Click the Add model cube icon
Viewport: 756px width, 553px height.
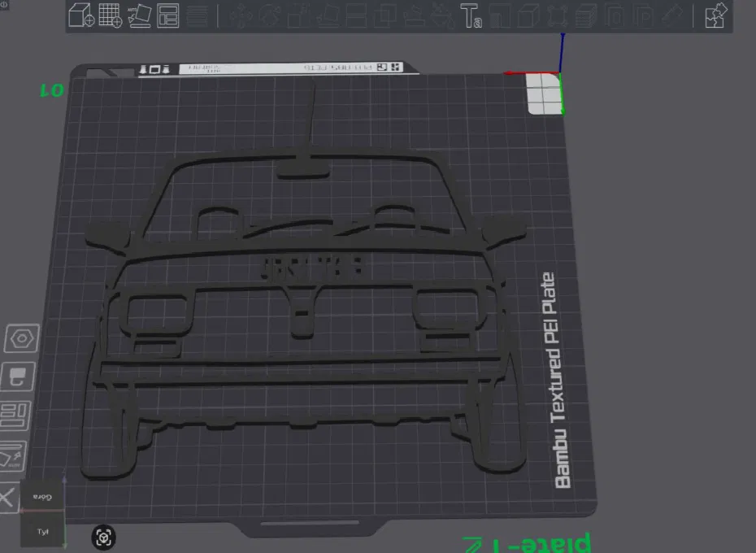coord(81,15)
